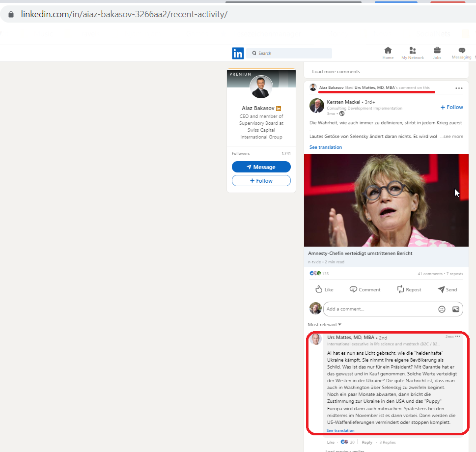Like the Kersten Mackel post
The height and width of the screenshot is (452, 476).
(x=324, y=289)
